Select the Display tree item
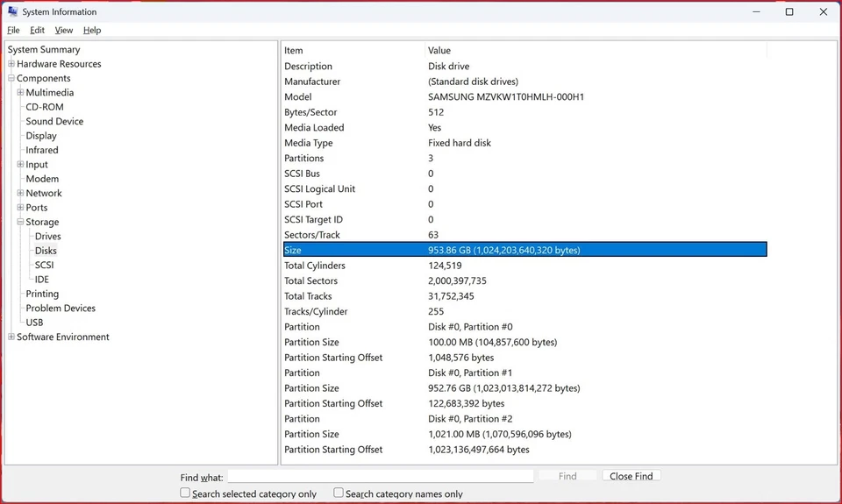The height and width of the screenshot is (504, 842). tap(41, 136)
